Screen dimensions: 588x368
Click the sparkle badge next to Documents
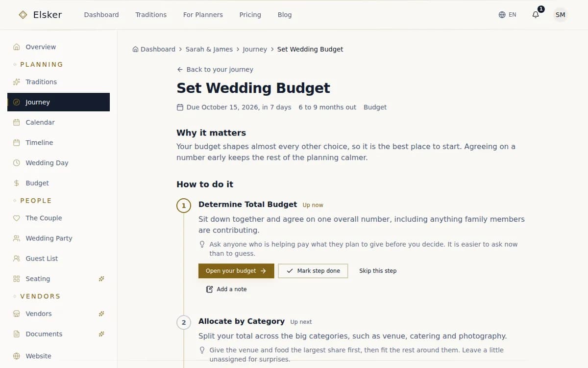coord(101,334)
